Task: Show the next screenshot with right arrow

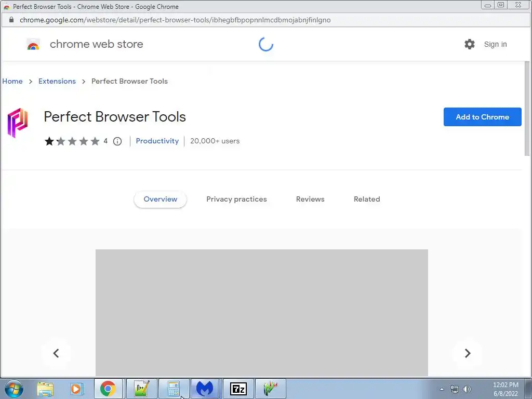Action: pyautogui.click(x=467, y=353)
